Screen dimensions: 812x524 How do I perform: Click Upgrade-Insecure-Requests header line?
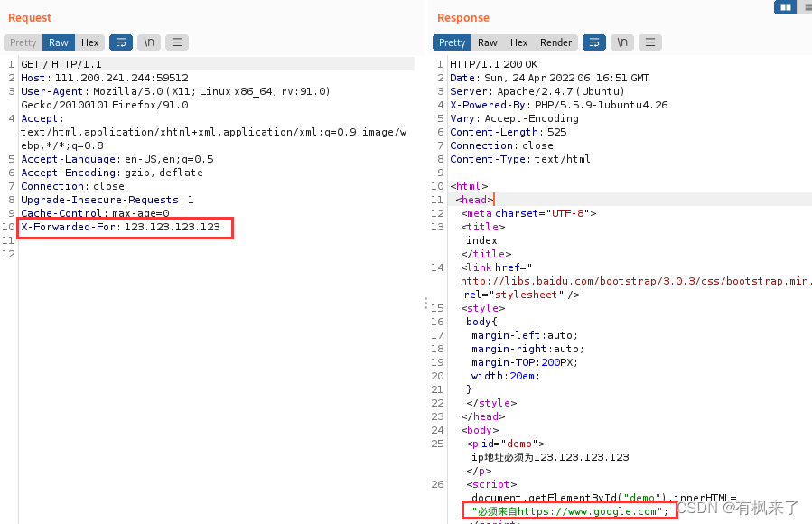[107, 200]
